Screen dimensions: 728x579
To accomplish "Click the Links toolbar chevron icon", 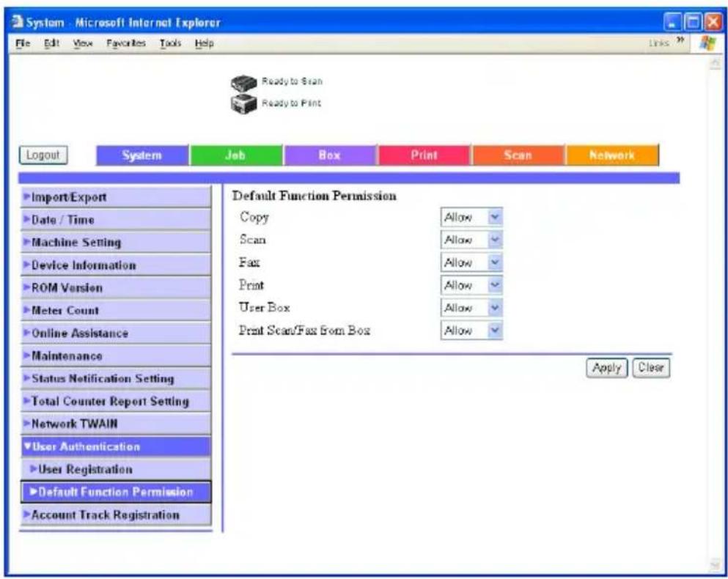I will click(680, 40).
